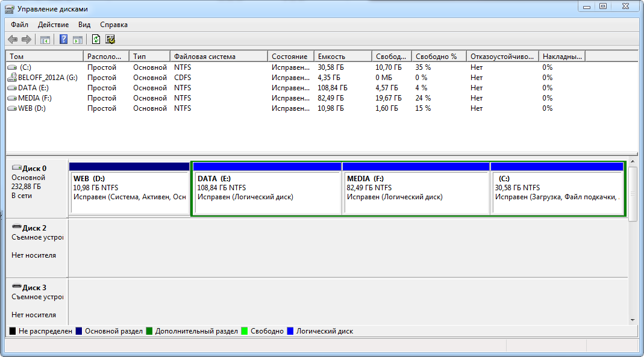Click the 19,67 ГБ free space cell
Viewport: 644px width, 357px height.
[388, 98]
